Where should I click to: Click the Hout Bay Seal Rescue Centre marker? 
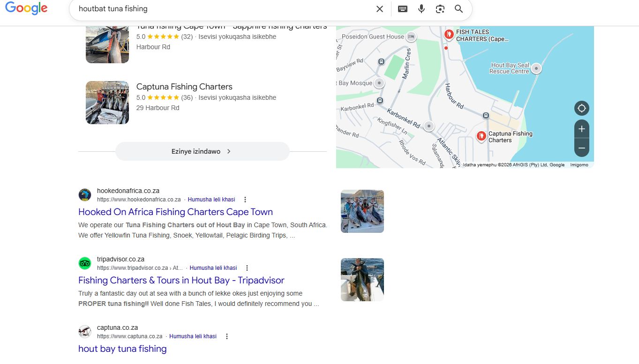click(x=536, y=68)
